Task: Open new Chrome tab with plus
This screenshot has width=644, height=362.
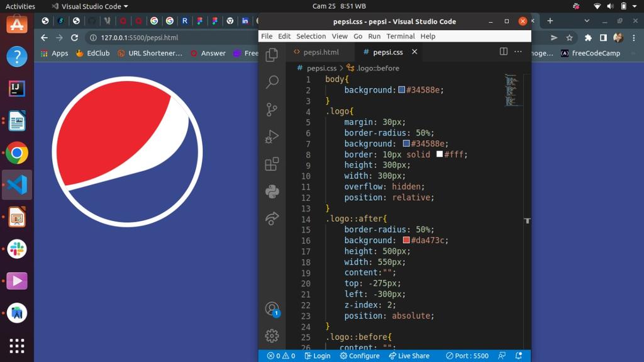Action: click(550, 21)
